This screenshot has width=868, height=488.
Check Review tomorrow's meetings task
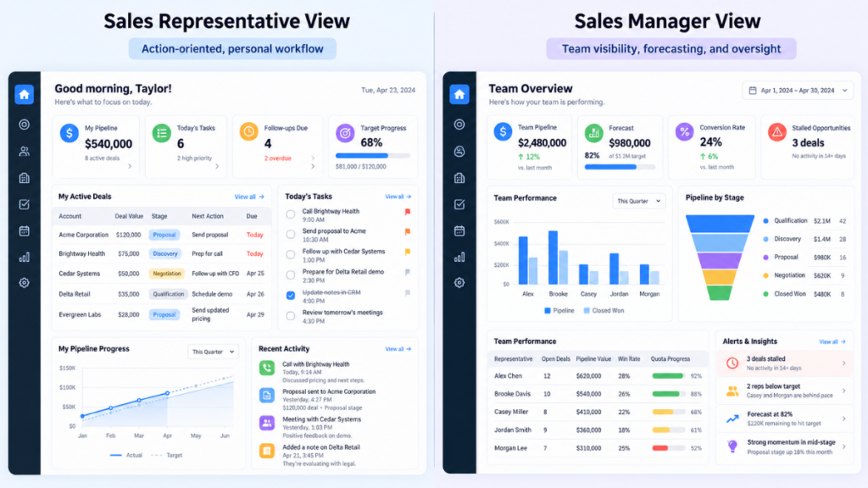291,316
